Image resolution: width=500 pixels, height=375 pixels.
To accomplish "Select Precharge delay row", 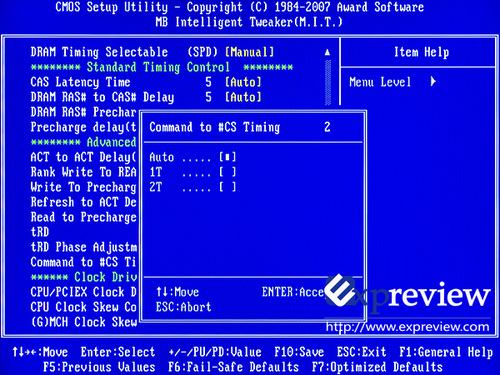I will tap(83, 127).
